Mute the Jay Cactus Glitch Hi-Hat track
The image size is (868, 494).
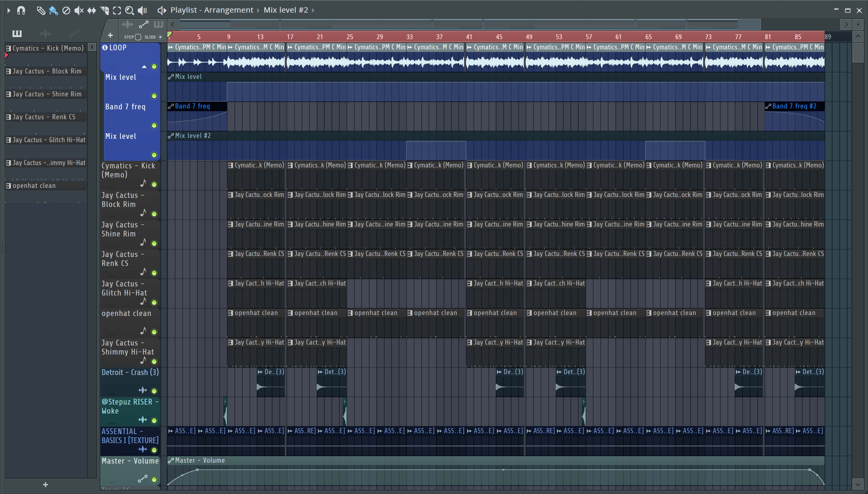(154, 303)
